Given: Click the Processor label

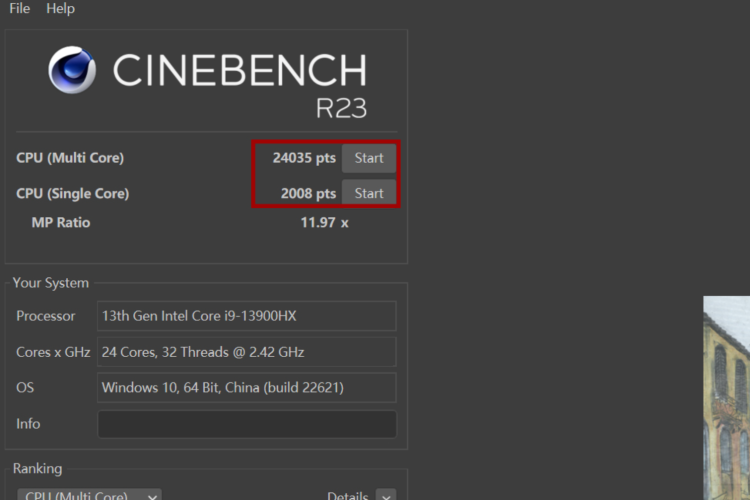Looking at the screenshot, I should 45,316.
